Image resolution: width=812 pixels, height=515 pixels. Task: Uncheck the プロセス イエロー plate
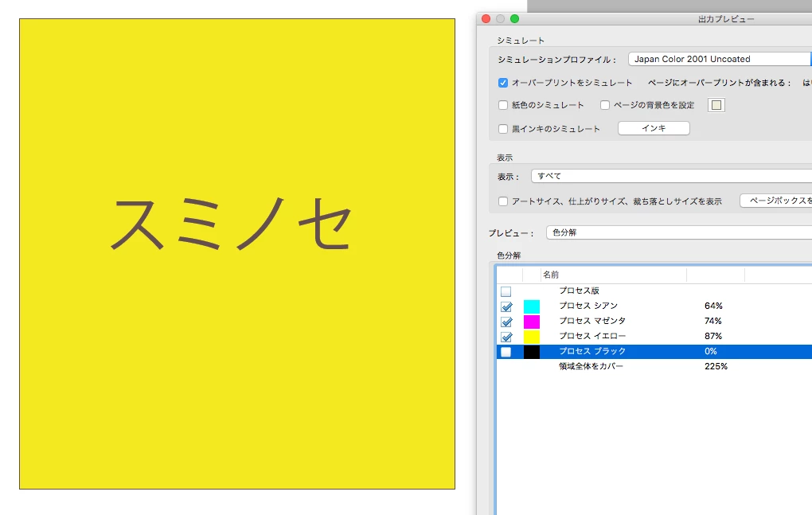pos(506,337)
